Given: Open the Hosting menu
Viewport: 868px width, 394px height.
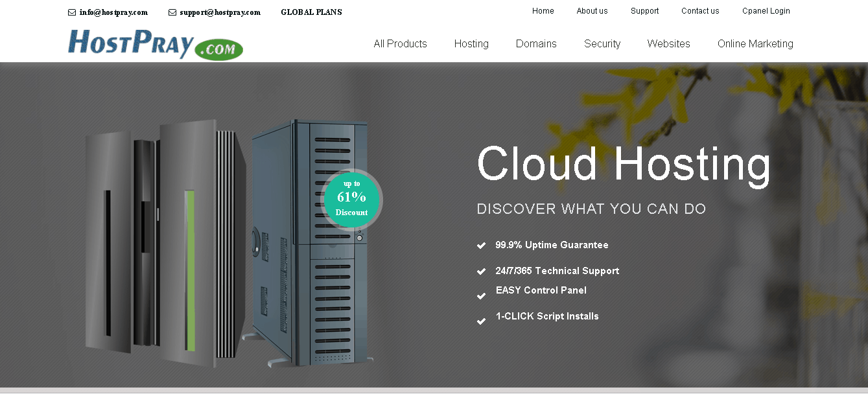Looking at the screenshot, I should pyautogui.click(x=471, y=44).
